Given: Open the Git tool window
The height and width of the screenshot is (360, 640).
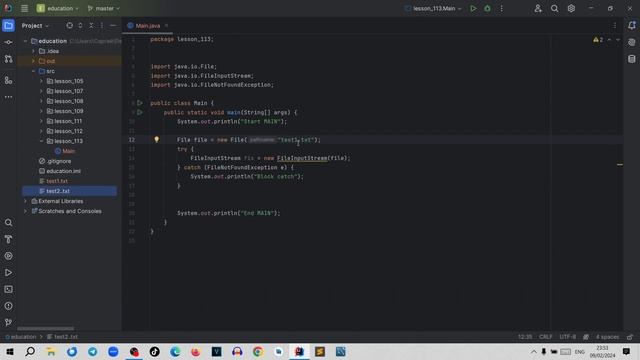Looking at the screenshot, I should coord(8,322).
